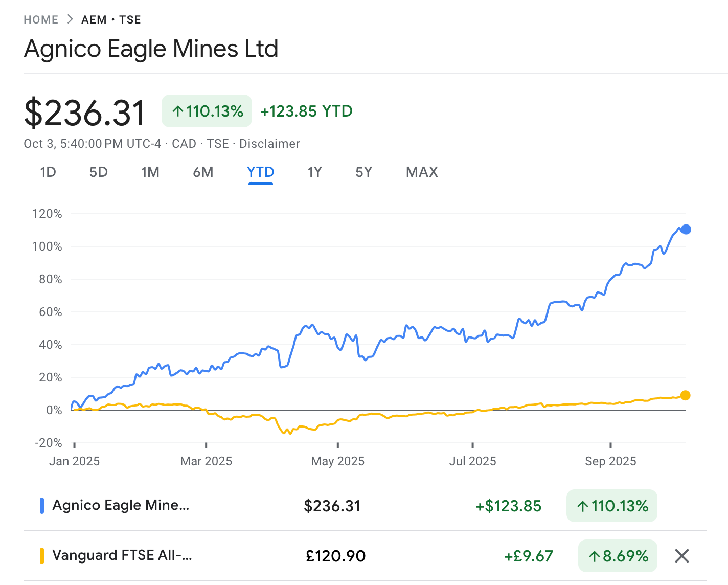Click the +$123.85 change in Agnico row
Screen dimensions: 728x585
click(509, 506)
